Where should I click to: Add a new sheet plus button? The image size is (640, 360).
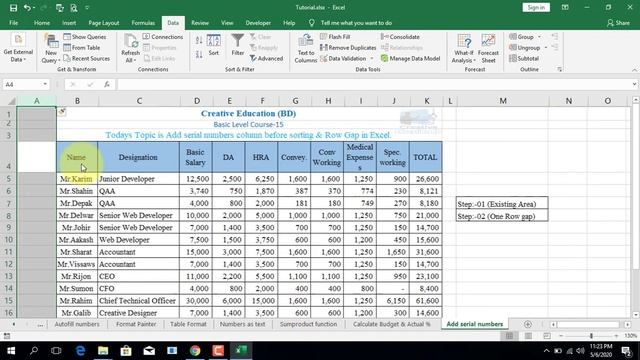pyautogui.click(x=528, y=324)
